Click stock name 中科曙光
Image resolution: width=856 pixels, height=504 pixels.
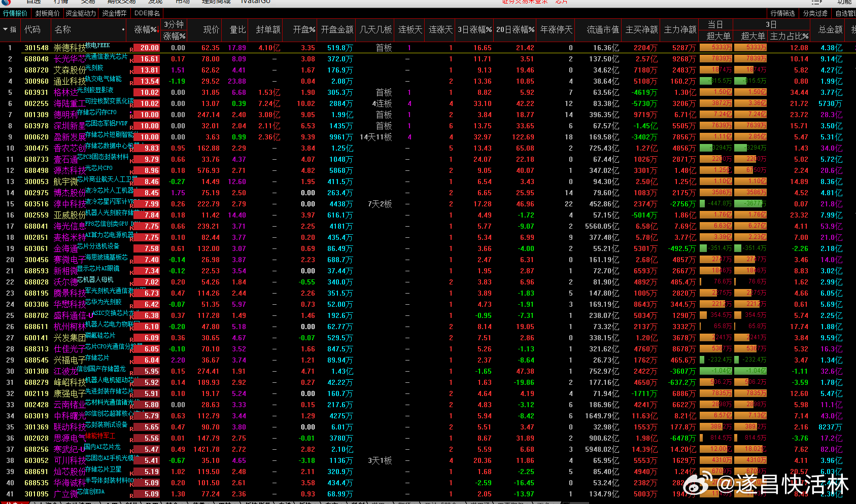[70, 416]
